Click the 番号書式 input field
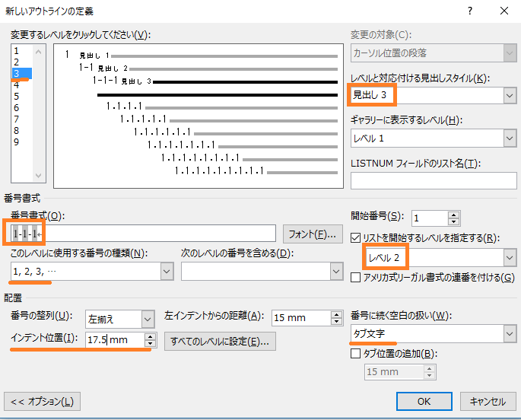 coord(143,234)
